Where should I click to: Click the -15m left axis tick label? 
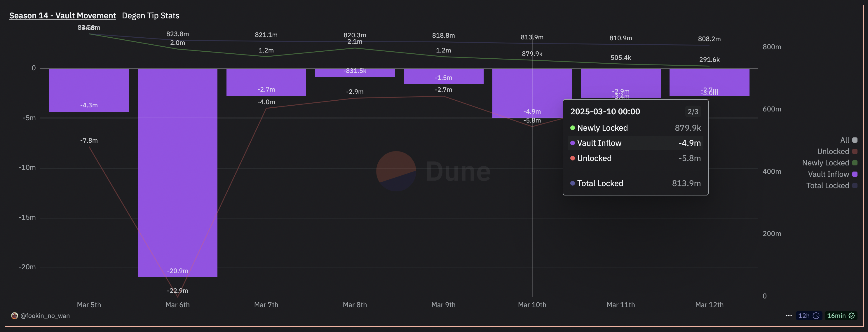pyautogui.click(x=27, y=218)
